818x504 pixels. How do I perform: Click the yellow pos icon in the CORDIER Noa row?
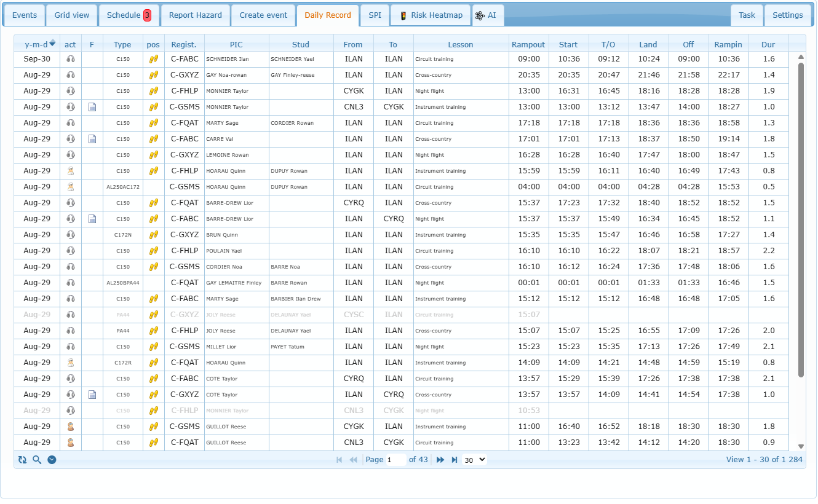(154, 267)
